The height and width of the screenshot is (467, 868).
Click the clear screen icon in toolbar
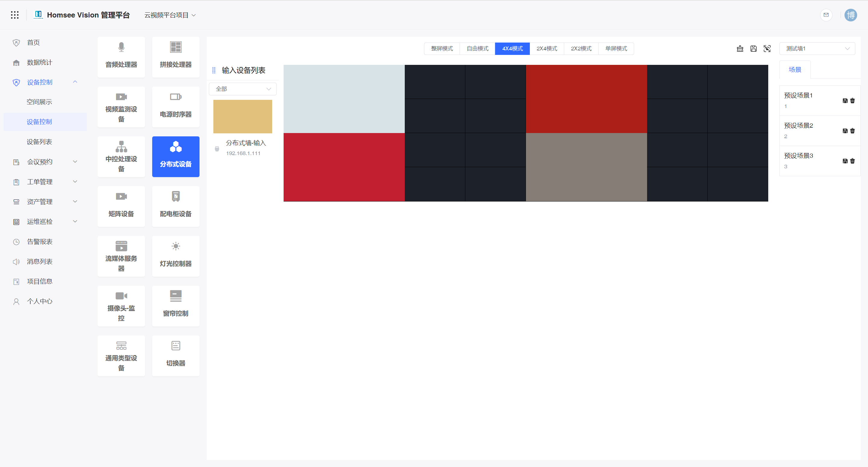[x=767, y=49]
